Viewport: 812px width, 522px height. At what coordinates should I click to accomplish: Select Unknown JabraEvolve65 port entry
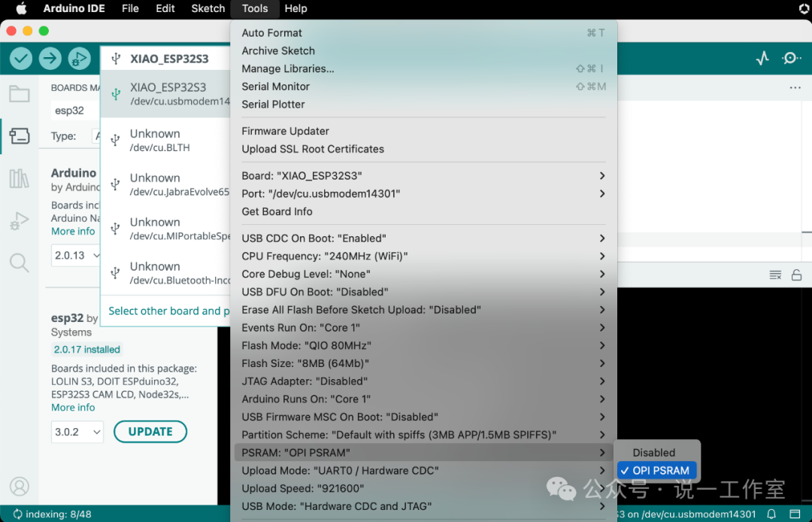pos(165,184)
